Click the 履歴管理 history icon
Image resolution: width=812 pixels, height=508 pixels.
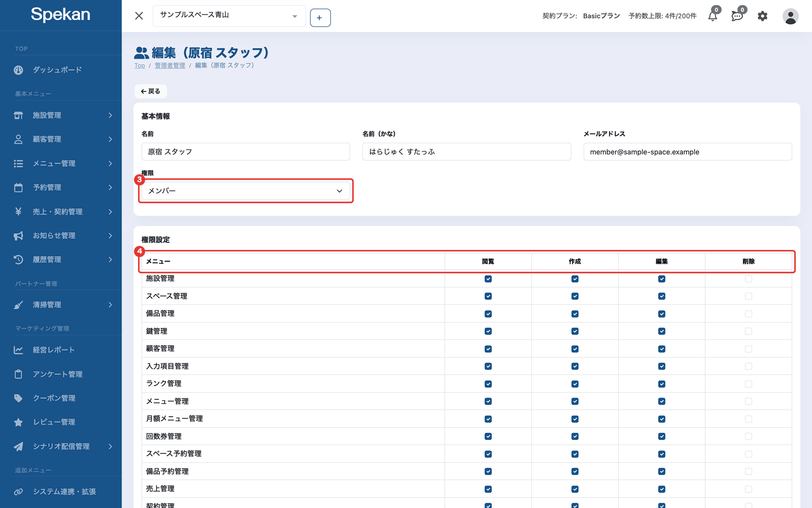click(x=18, y=260)
